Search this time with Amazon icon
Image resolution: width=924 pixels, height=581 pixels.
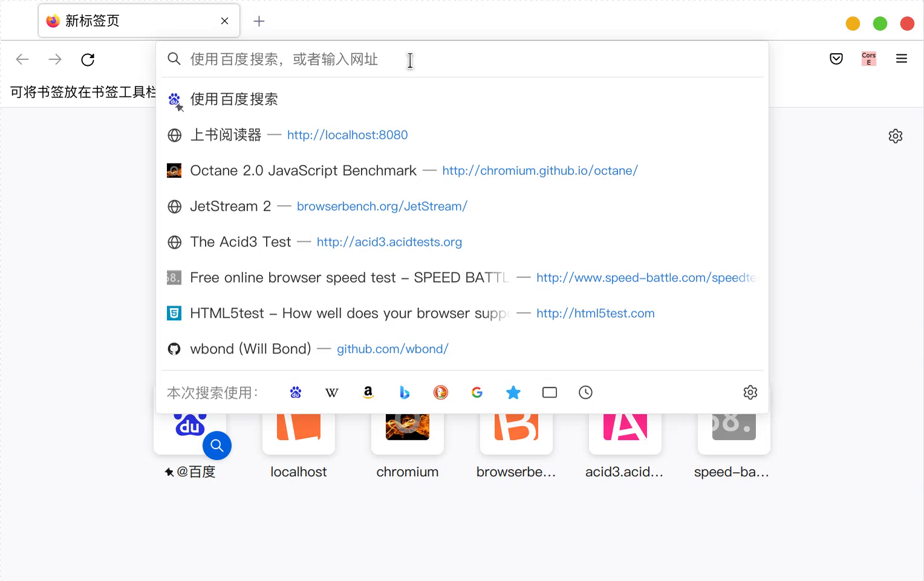click(x=368, y=393)
